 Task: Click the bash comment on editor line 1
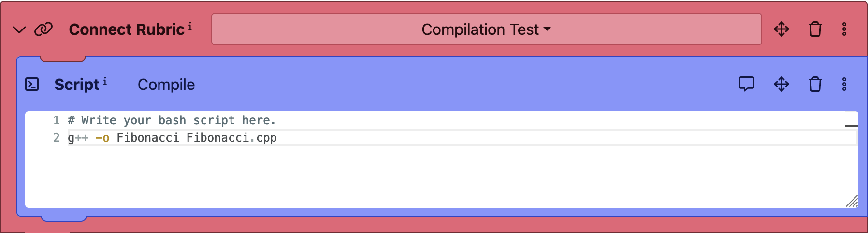click(172, 120)
